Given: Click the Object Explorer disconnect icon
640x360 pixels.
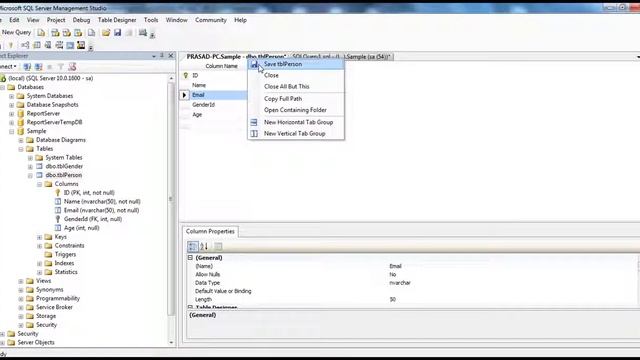Looking at the screenshot, I should coord(38,67).
